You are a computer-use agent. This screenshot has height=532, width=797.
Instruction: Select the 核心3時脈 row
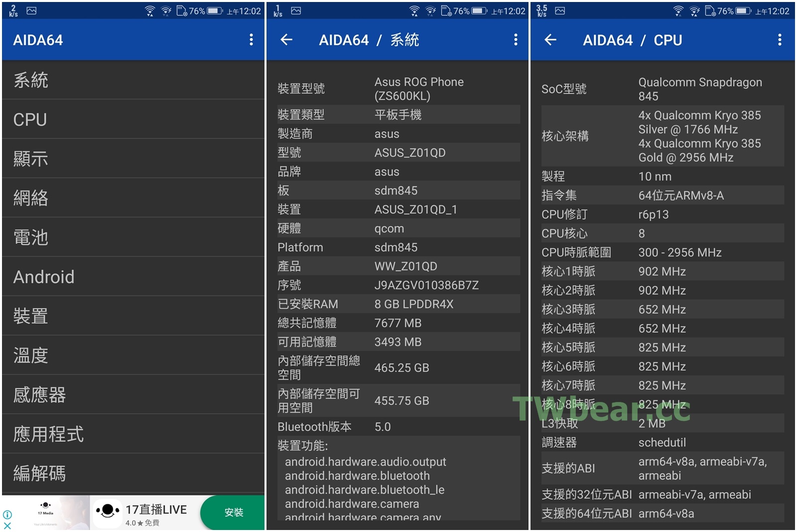click(663, 309)
